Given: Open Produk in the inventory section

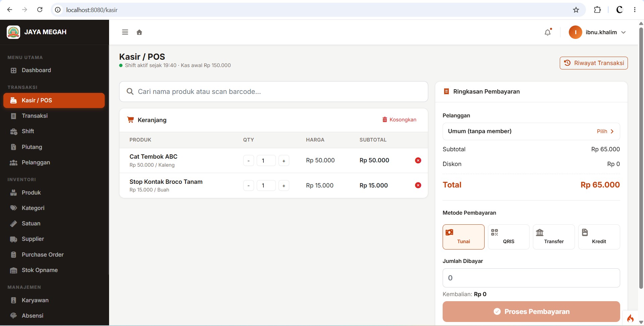Looking at the screenshot, I should pos(54,193).
